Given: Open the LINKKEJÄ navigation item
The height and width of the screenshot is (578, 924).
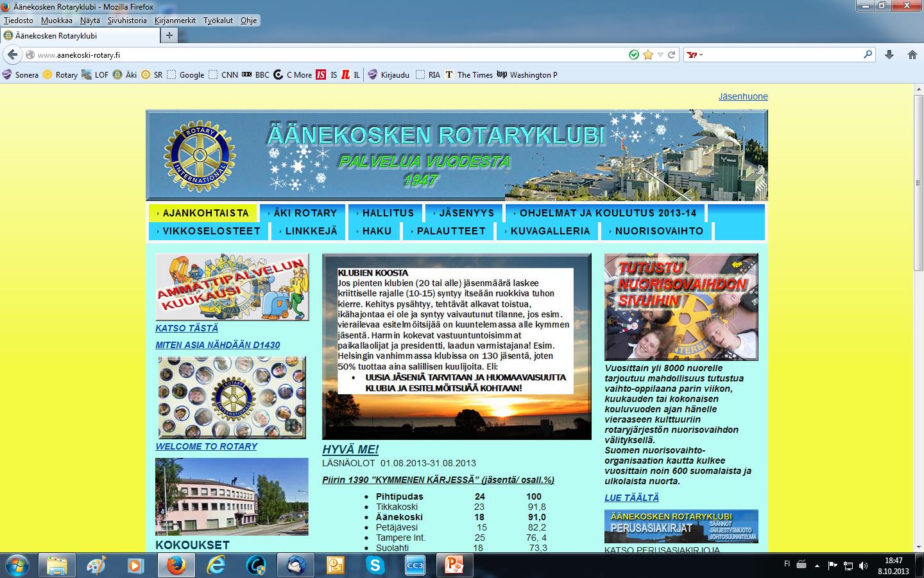Looking at the screenshot, I should point(308,231).
